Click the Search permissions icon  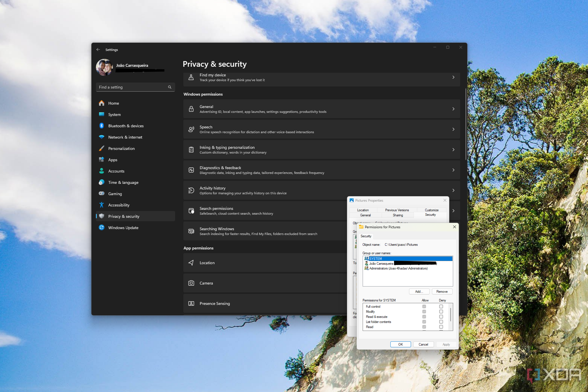(191, 211)
